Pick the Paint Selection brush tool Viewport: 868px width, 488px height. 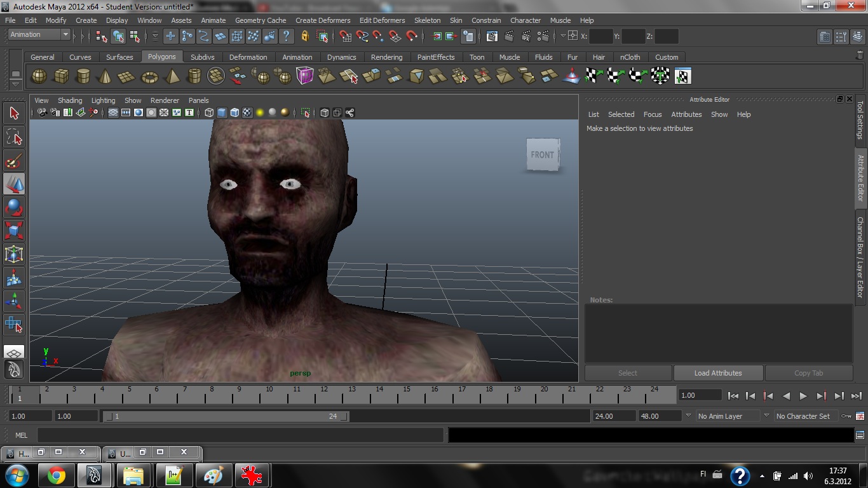click(14, 160)
